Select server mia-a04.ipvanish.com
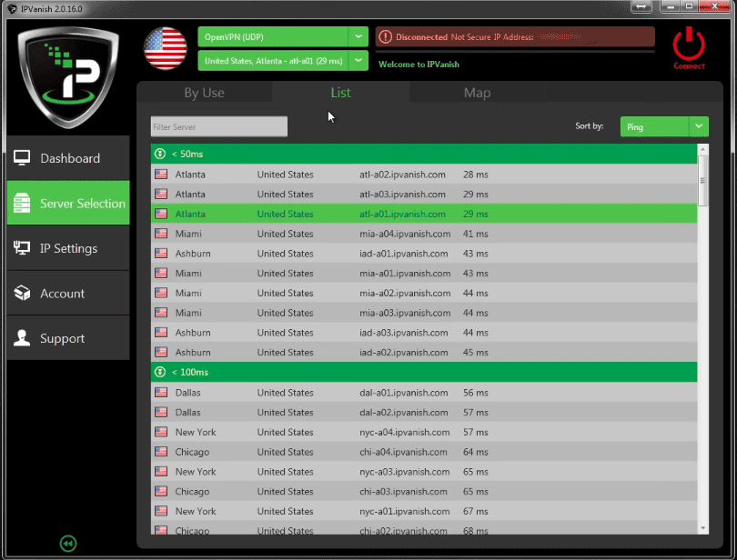Viewport: 737px width, 560px height. pos(424,234)
